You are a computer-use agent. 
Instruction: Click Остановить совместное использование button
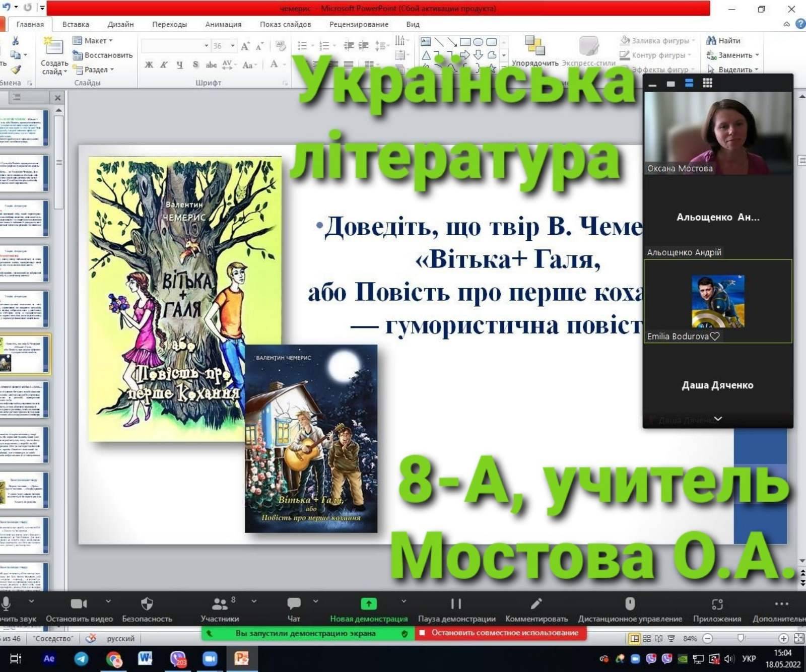coord(501,633)
